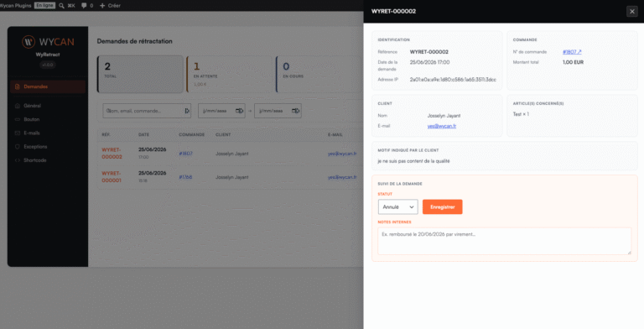Click the 25/06/2026 17:00 request date value
644x329 pixels.
(429, 62)
